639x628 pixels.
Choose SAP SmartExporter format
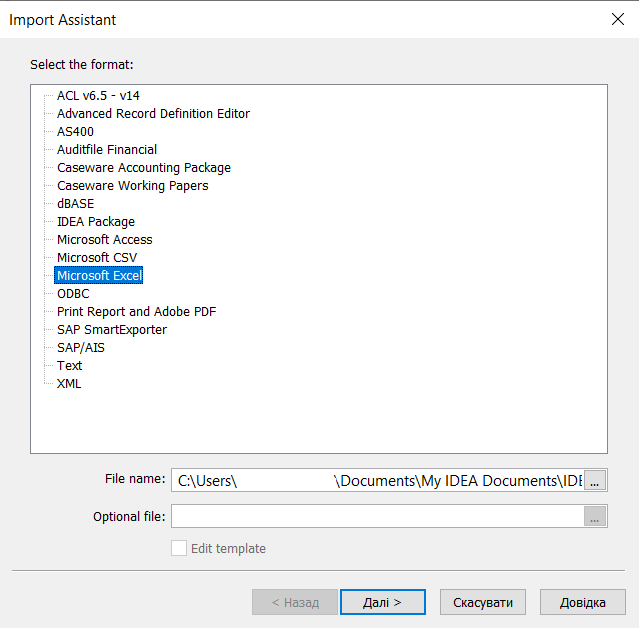click(x=112, y=329)
